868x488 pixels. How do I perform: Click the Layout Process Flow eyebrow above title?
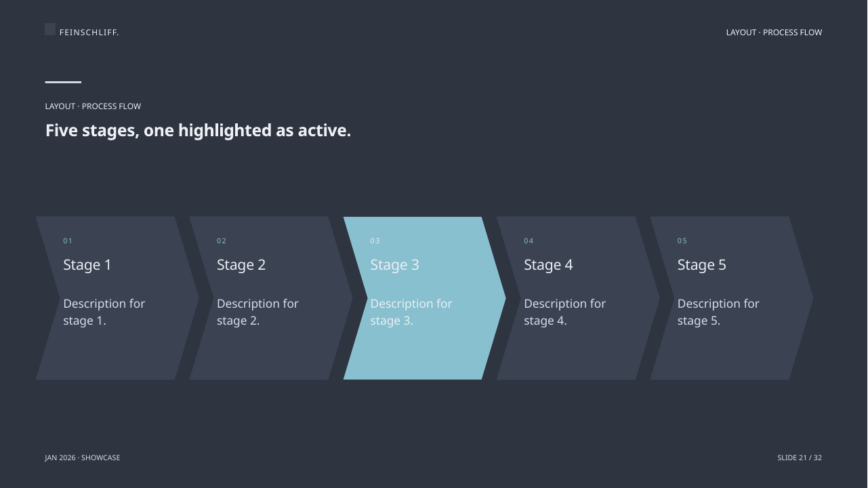pyautogui.click(x=93, y=106)
